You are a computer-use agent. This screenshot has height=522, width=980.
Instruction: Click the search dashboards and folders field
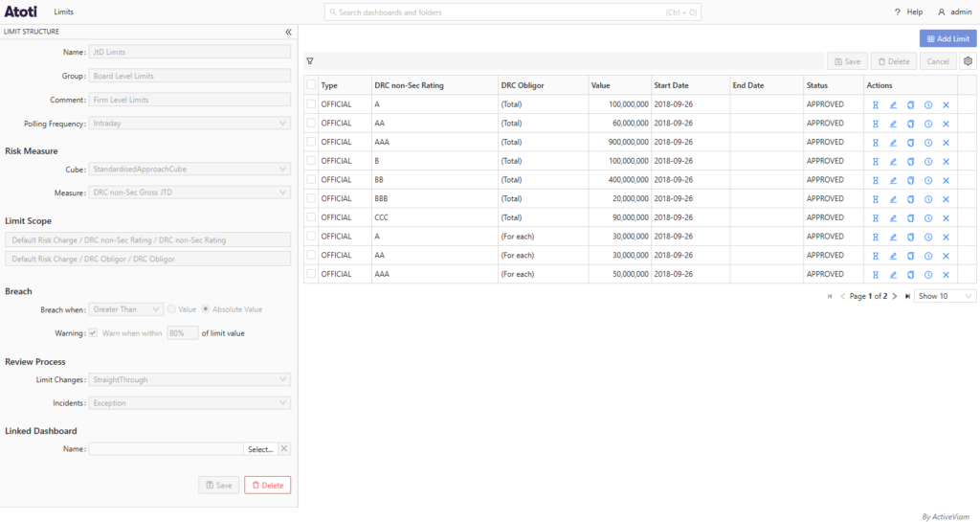click(513, 11)
